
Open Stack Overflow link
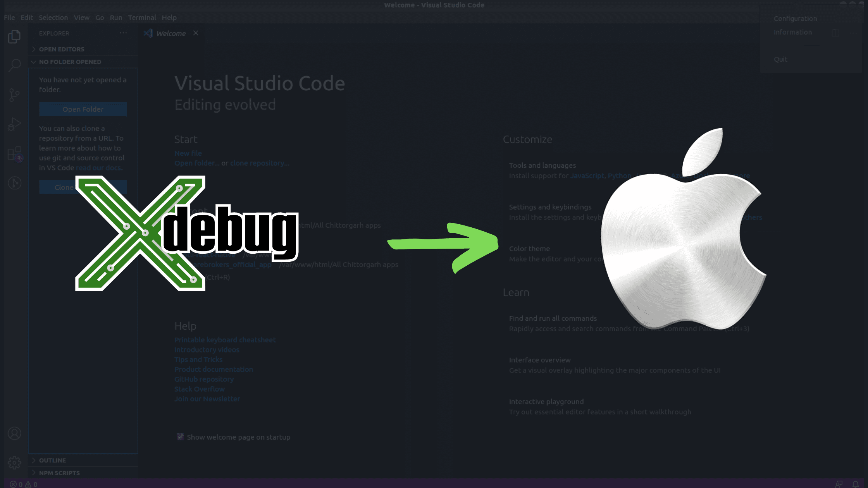200,389
